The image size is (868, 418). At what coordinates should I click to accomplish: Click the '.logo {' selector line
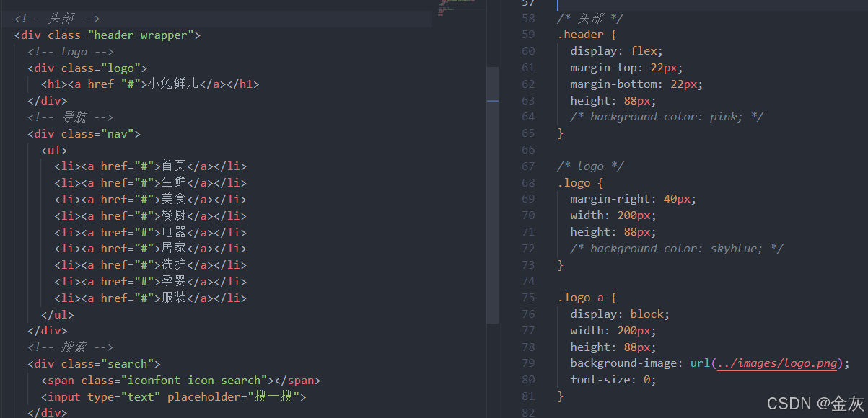[579, 183]
